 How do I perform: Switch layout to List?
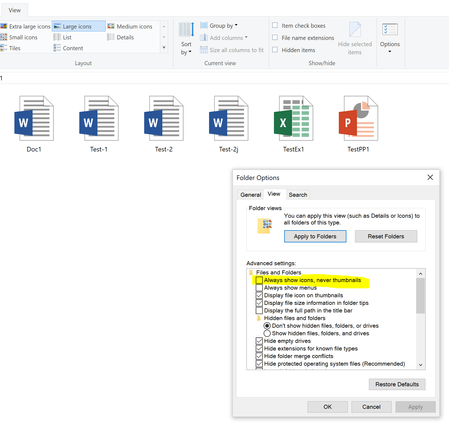pos(63,37)
